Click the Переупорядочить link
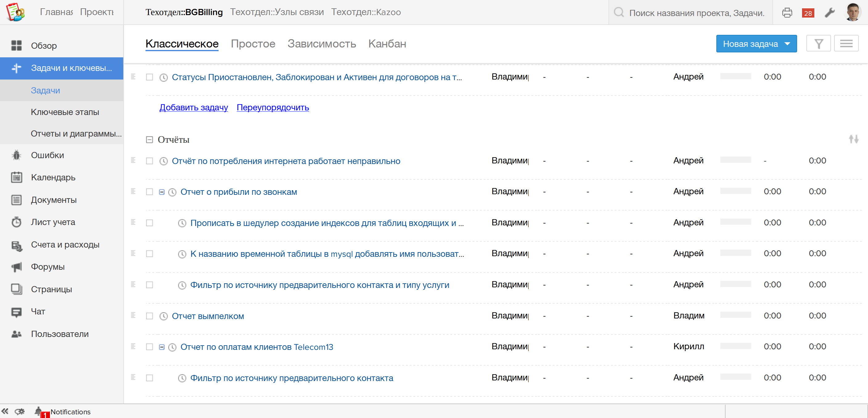868x418 pixels. pos(272,108)
